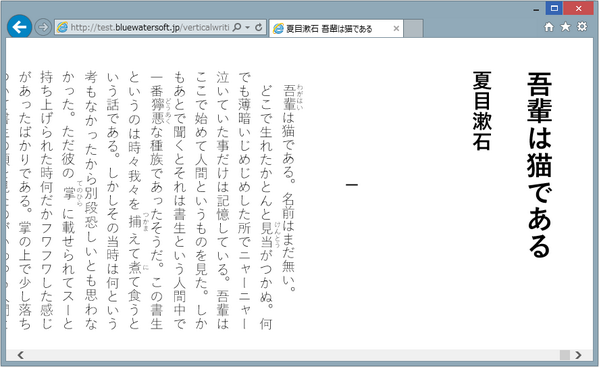
Task: Click the line starting というのは時々
Action: click(134, 200)
